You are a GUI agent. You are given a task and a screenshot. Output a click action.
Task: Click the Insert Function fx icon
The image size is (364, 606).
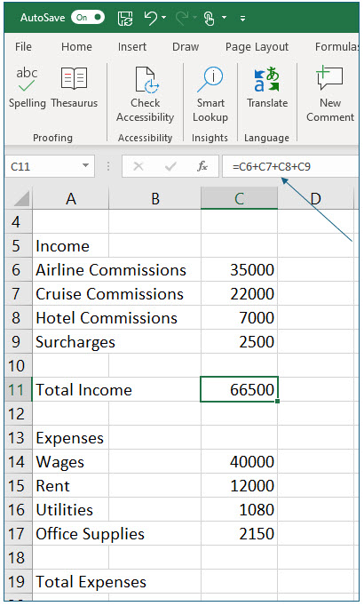coord(202,166)
